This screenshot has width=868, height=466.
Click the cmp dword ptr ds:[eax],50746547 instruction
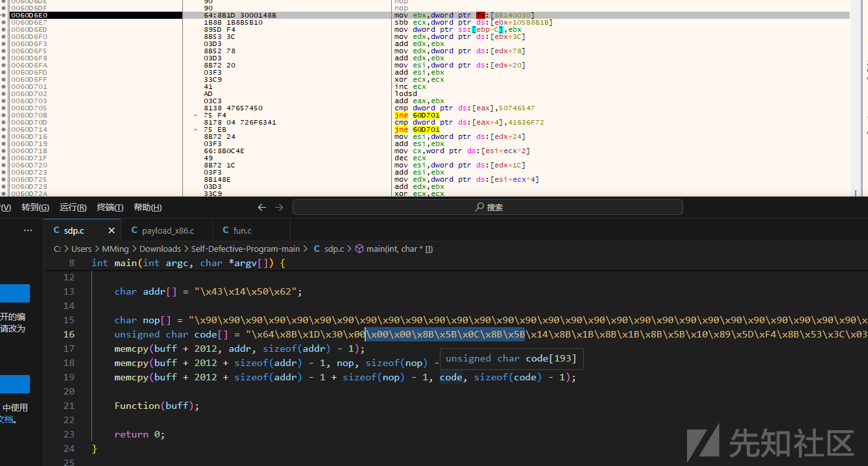tap(464, 108)
